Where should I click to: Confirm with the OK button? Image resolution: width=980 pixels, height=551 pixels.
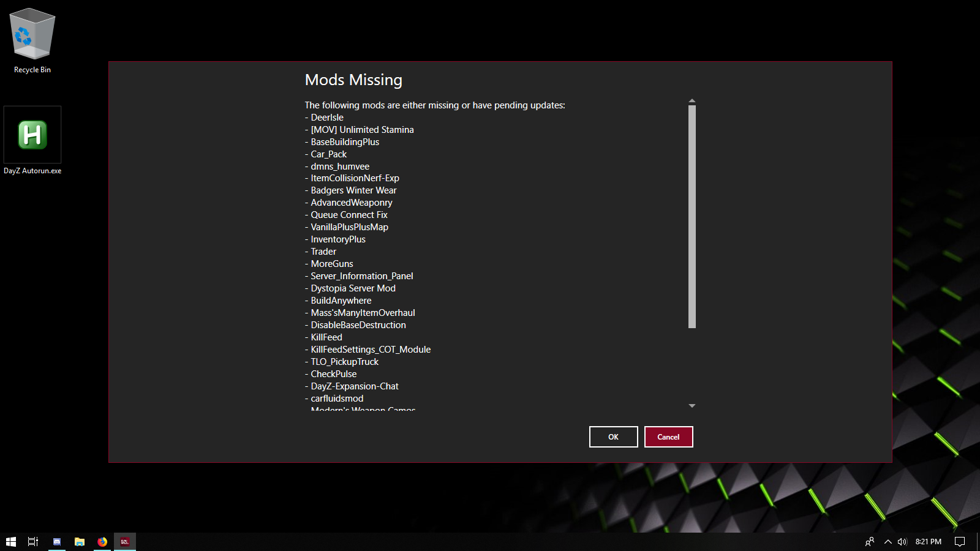coord(614,437)
